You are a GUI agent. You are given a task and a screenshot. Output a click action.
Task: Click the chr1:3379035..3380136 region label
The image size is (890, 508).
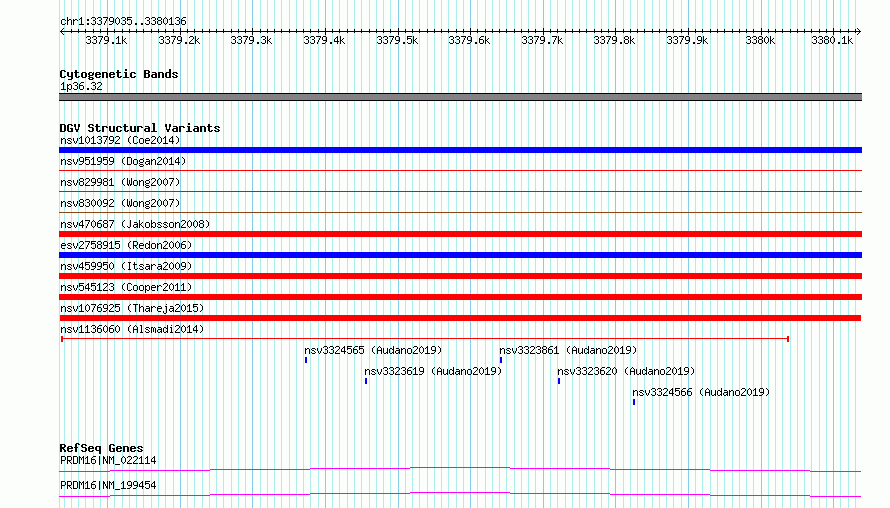pyautogui.click(x=123, y=21)
